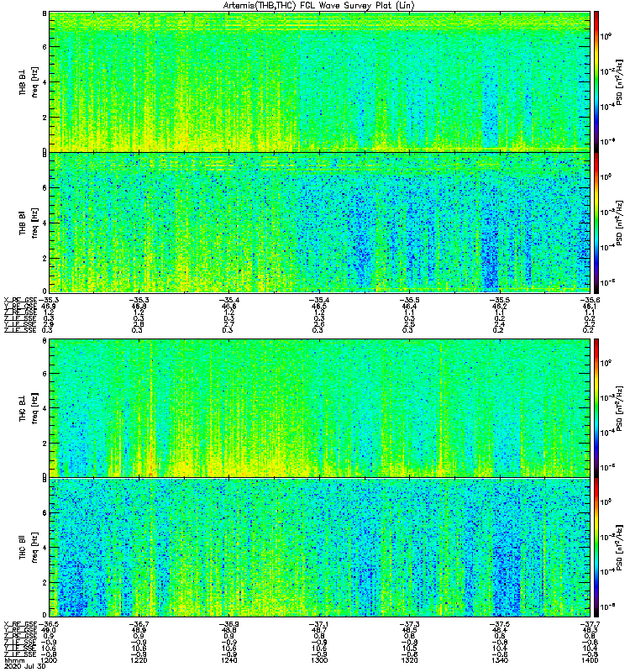Click the X_RE_GSE value '-37.5'

[x=500, y=624]
